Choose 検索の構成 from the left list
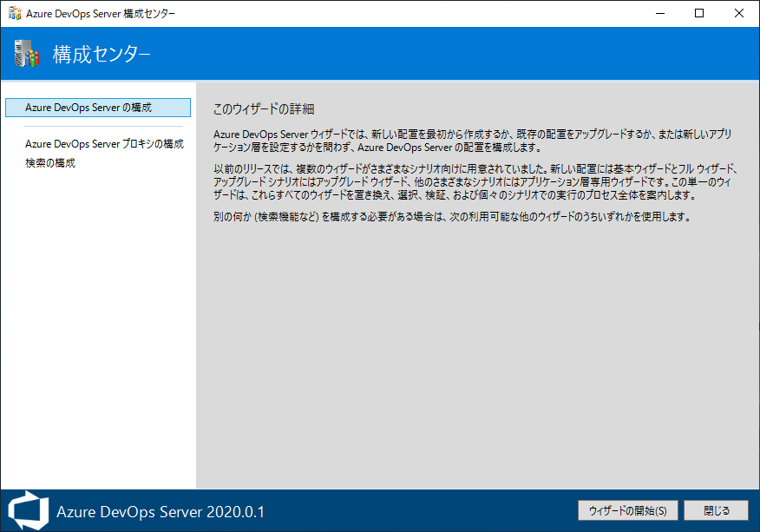 tap(50, 163)
